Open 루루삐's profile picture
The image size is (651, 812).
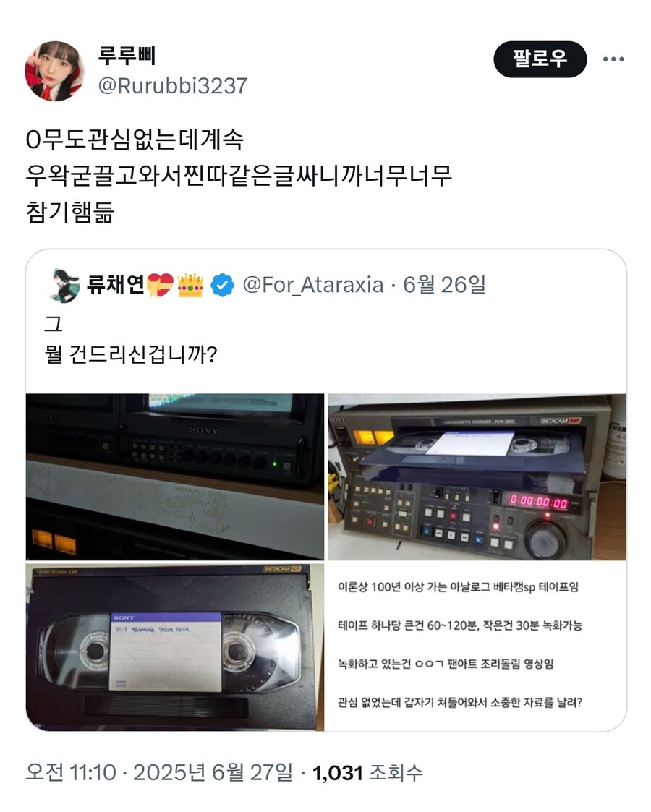pyautogui.click(x=55, y=71)
